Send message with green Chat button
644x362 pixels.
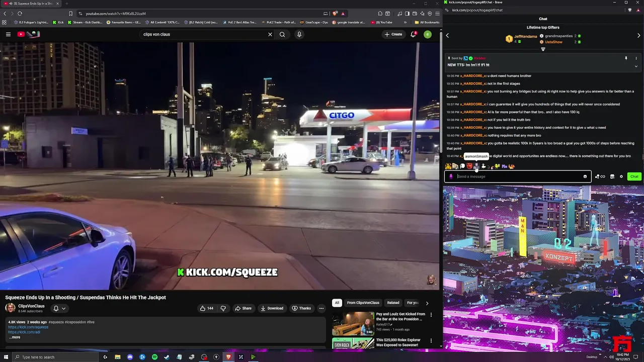click(634, 176)
